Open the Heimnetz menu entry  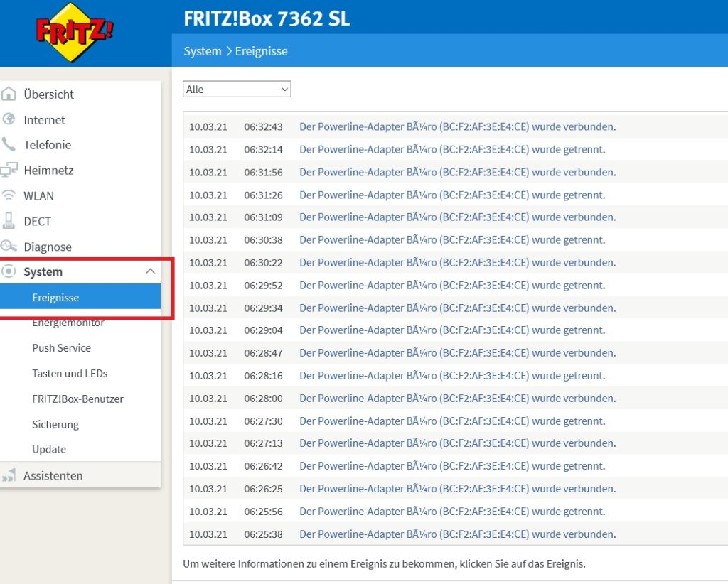tap(48, 171)
